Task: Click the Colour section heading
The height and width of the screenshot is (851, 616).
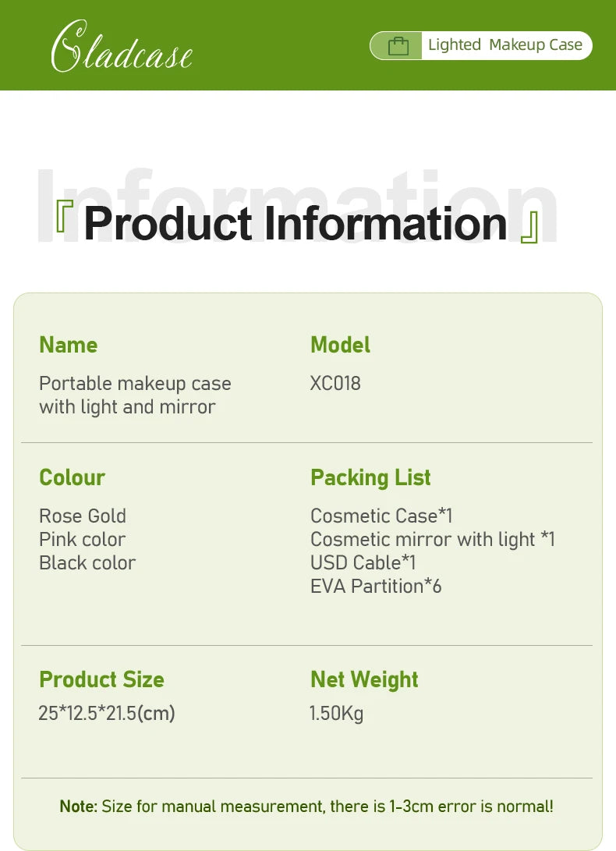Action: 72,477
